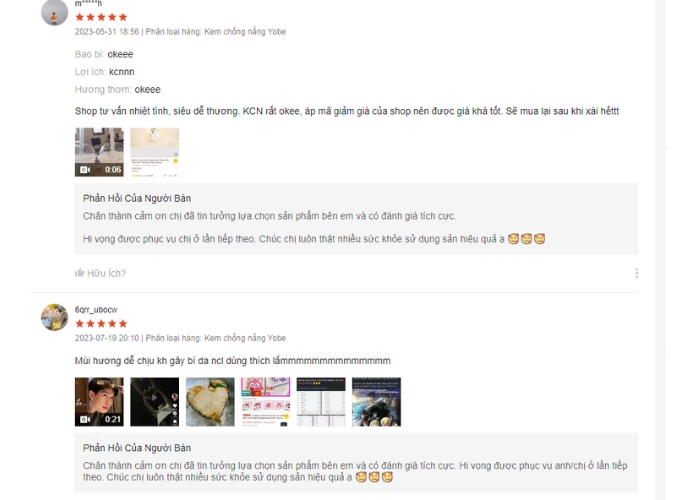700x500 pixels.
Task: Click the avatar of reviewer m*****h
Action: (x=54, y=12)
